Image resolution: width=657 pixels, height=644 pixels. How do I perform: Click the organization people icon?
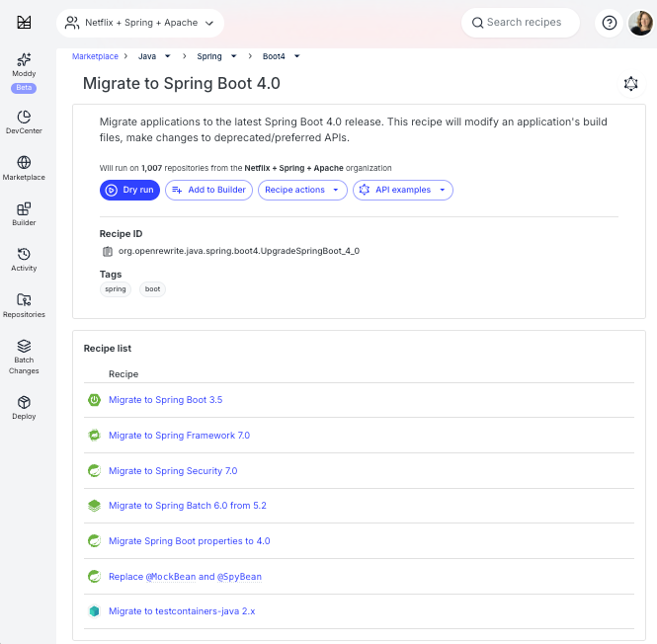72,23
